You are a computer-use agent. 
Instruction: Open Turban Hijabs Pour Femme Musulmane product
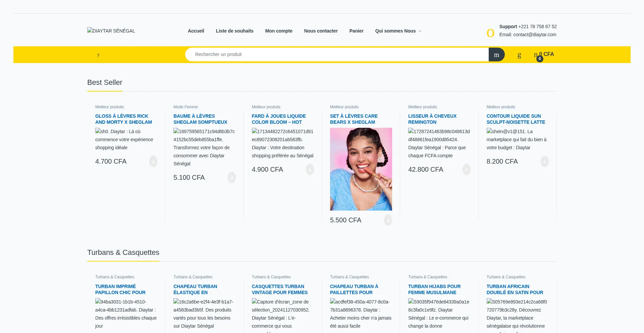click(x=434, y=289)
